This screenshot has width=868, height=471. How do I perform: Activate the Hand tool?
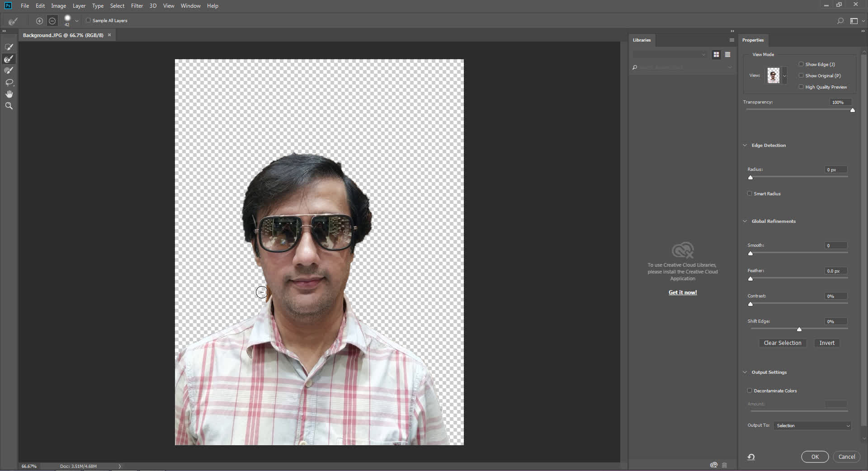[9, 94]
